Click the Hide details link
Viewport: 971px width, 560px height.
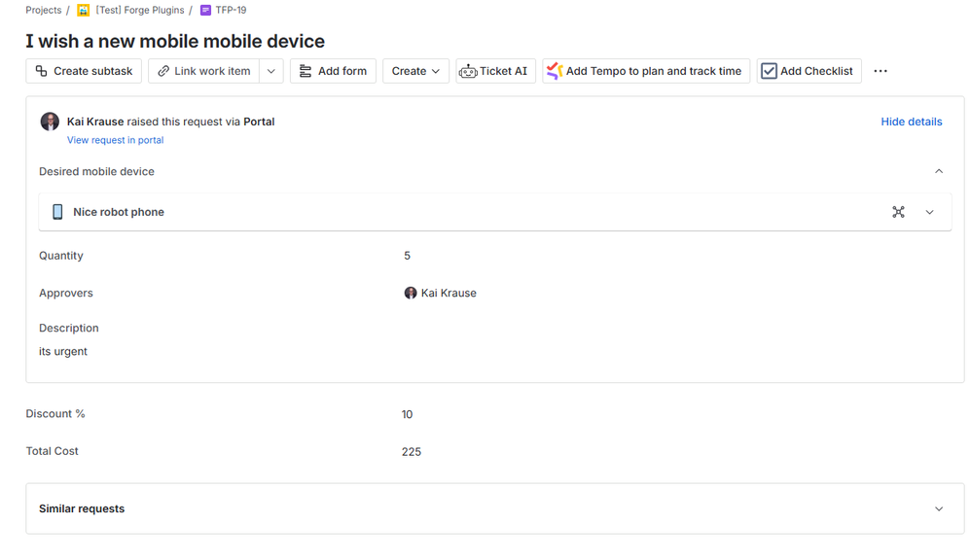tap(911, 121)
